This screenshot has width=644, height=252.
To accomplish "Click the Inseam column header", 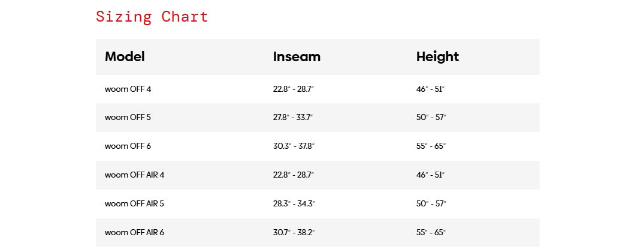I will (297, 57).
